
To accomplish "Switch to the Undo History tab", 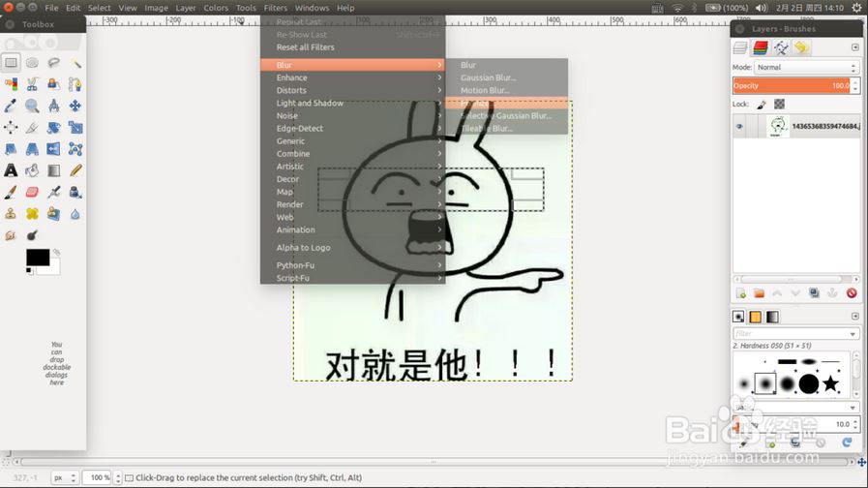I will point(801,47).
